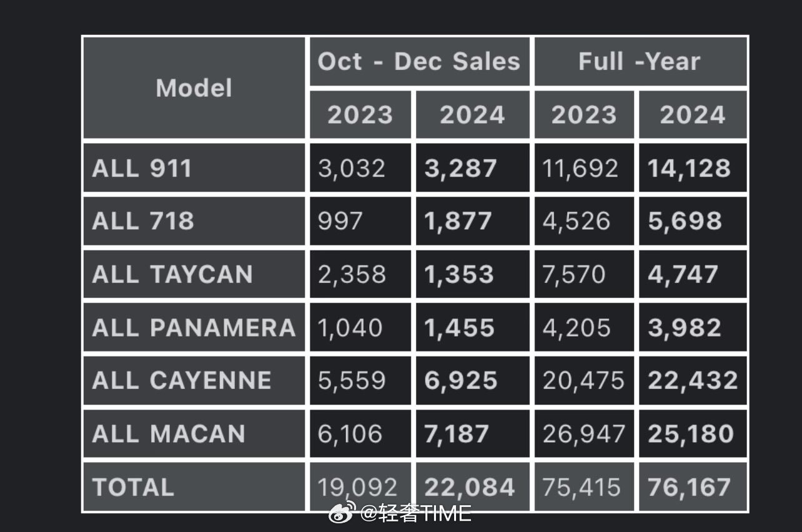Select the ALL 911 row label
This screenshot has width=802, height=532.
click(x=194, y=168)
